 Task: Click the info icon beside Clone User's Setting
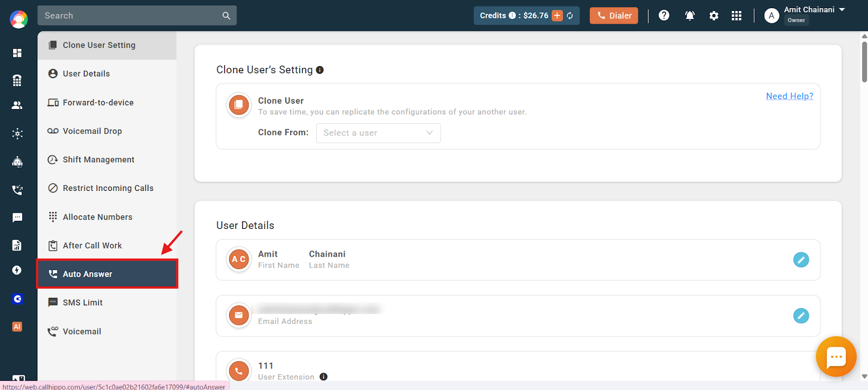320,70
